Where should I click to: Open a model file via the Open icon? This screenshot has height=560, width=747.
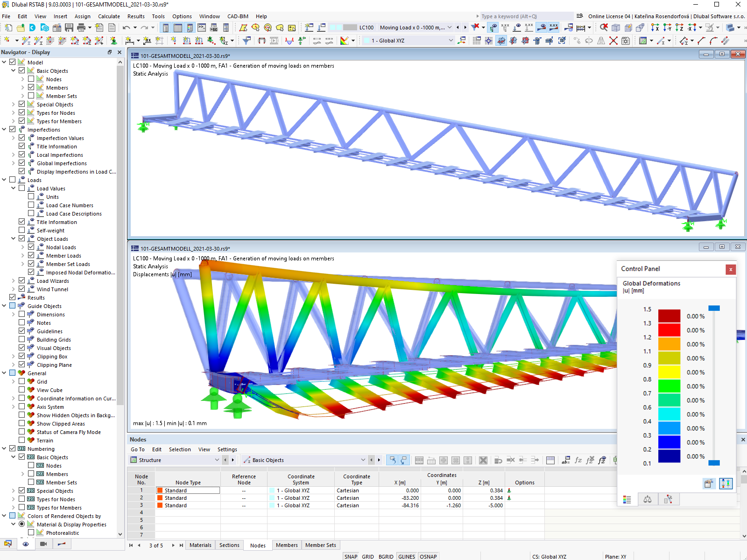[x=21, y=28]
